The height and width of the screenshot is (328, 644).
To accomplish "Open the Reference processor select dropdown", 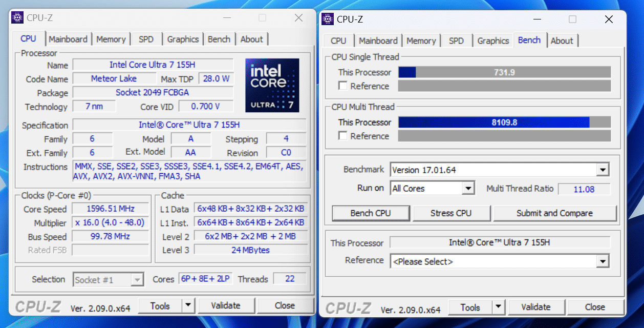I will point(603,262).
